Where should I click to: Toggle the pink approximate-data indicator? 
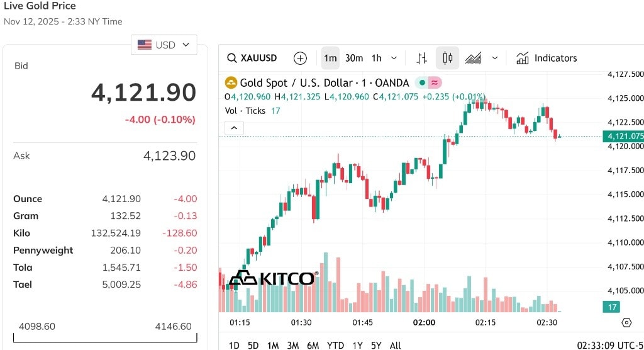point(435,82)
